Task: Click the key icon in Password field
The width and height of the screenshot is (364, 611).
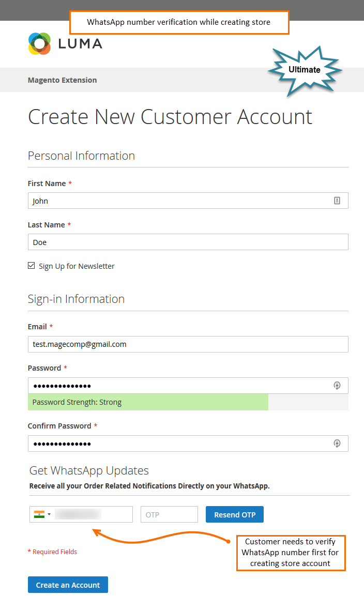Action: click(x=337, y=385)
